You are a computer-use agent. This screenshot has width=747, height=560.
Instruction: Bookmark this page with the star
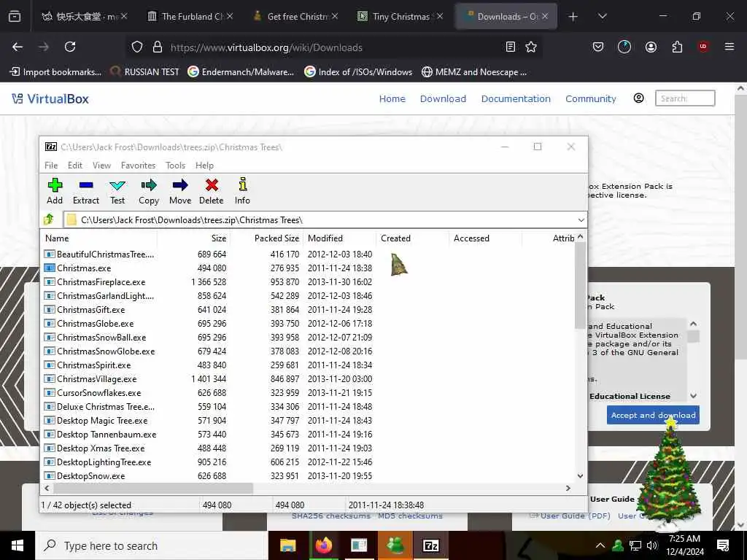coord(531,47)
